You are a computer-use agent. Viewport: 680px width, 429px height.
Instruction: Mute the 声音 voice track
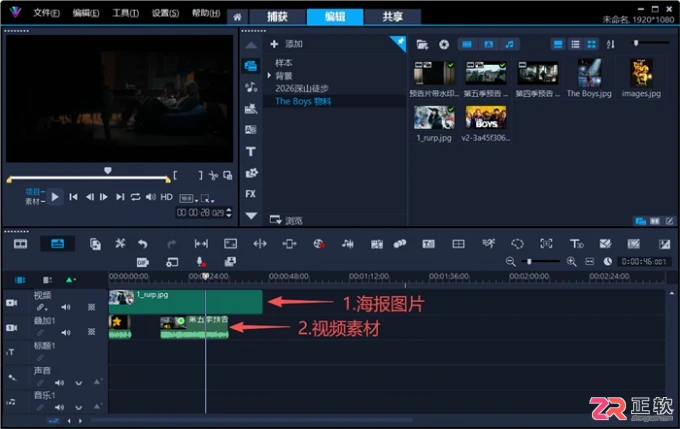(x=59, y=383)
